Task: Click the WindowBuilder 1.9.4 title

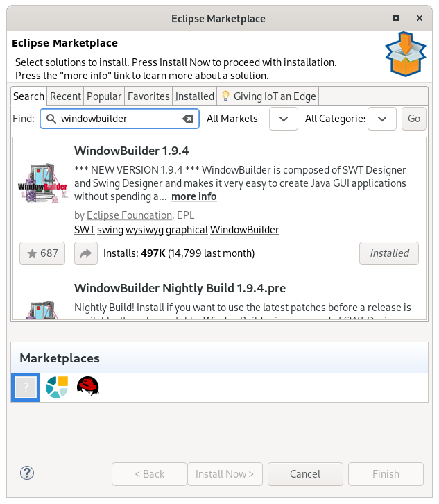Action: 131,151
